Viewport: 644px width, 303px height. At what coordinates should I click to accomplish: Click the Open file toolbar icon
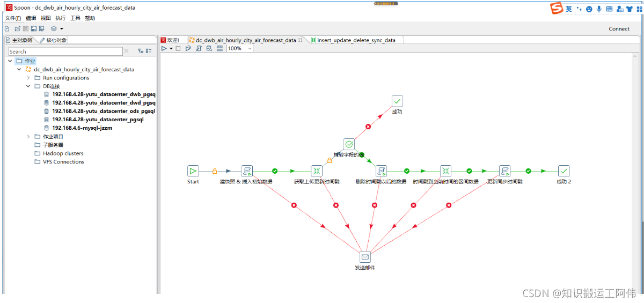pyautogui.click(x=17, y=28)
